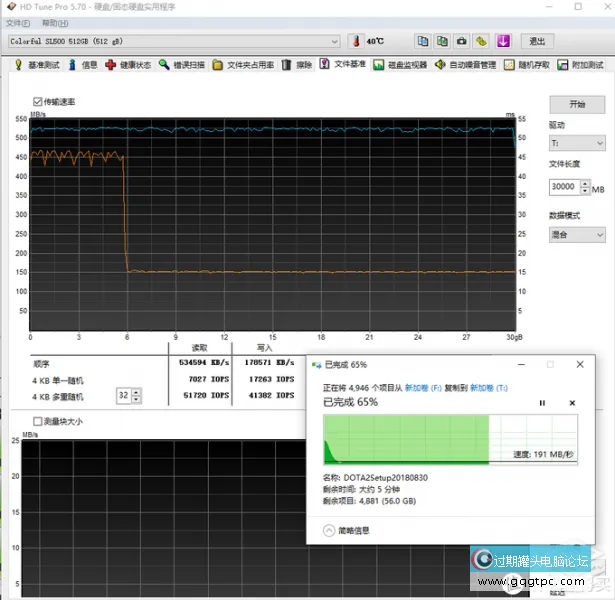
Task: Click the options toolbar icon beside camera
Action: (481, 41)
